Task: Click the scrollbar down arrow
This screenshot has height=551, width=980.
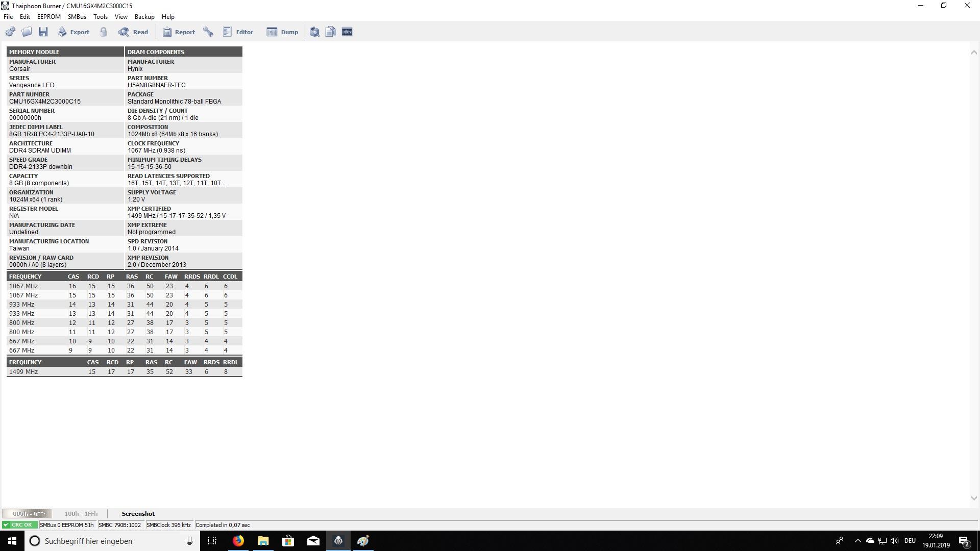Action: point(973,498)
